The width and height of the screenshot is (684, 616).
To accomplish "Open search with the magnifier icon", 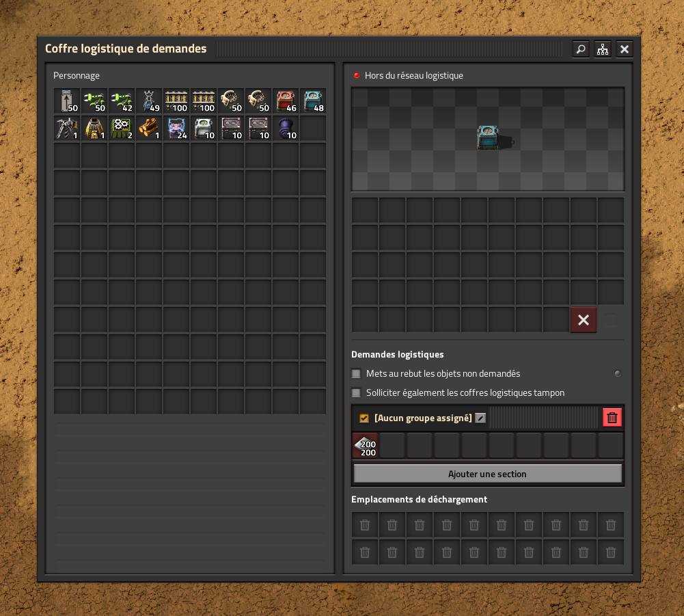I will pos(580,49).
